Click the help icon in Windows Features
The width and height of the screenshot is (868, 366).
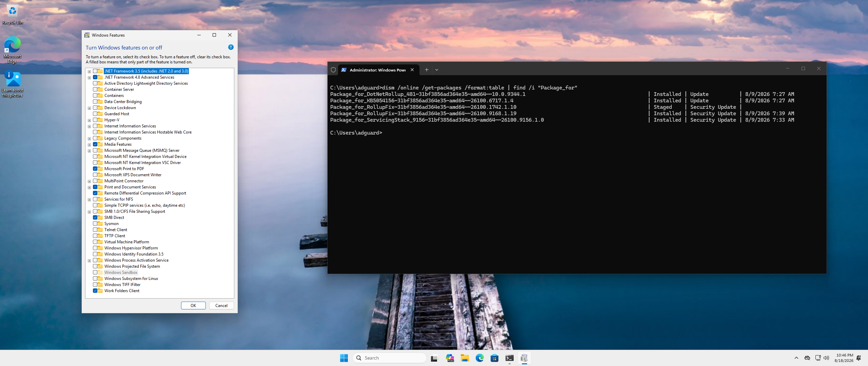pos(231,47)
